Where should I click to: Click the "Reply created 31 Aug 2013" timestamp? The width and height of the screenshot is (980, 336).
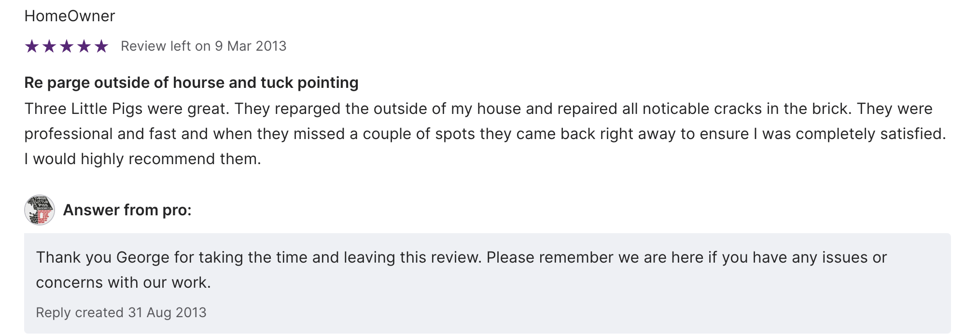[121, 313]
